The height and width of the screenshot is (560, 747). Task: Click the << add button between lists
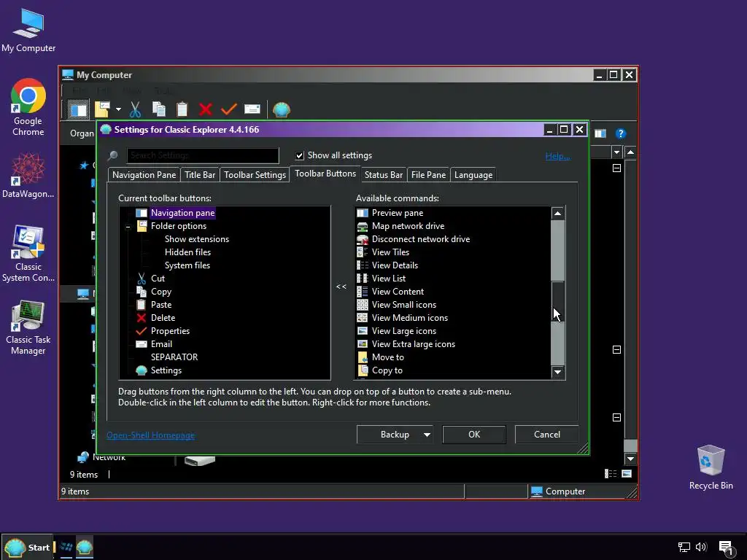[x=341, y=287]
